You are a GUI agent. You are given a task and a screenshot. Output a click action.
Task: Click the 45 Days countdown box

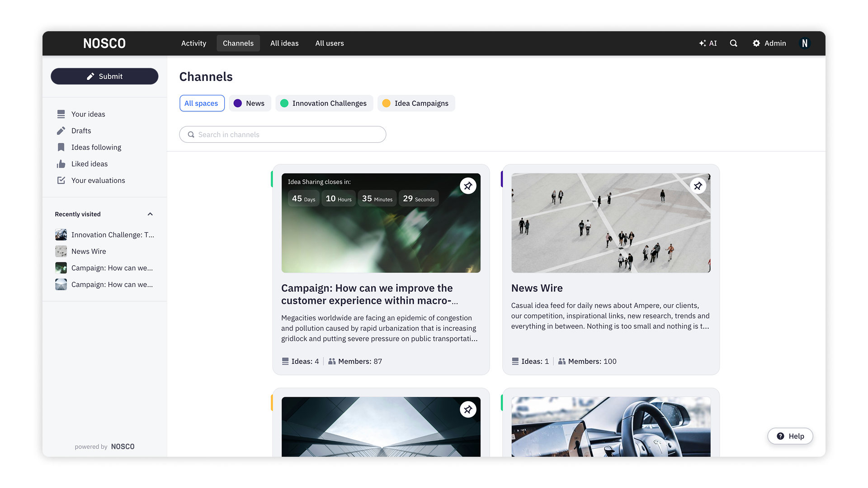click(304, 198)
